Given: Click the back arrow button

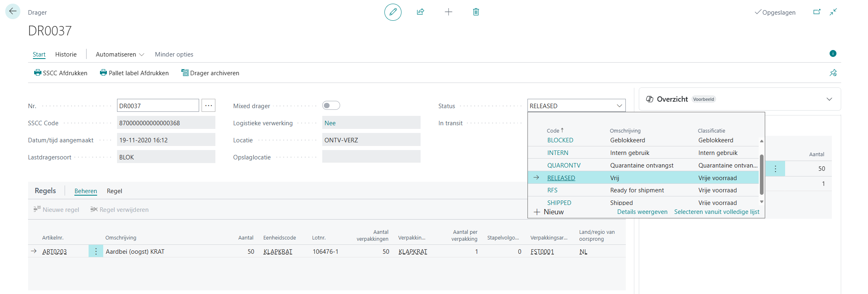Looking at the screenshot, I should click(x=13, y=11).
